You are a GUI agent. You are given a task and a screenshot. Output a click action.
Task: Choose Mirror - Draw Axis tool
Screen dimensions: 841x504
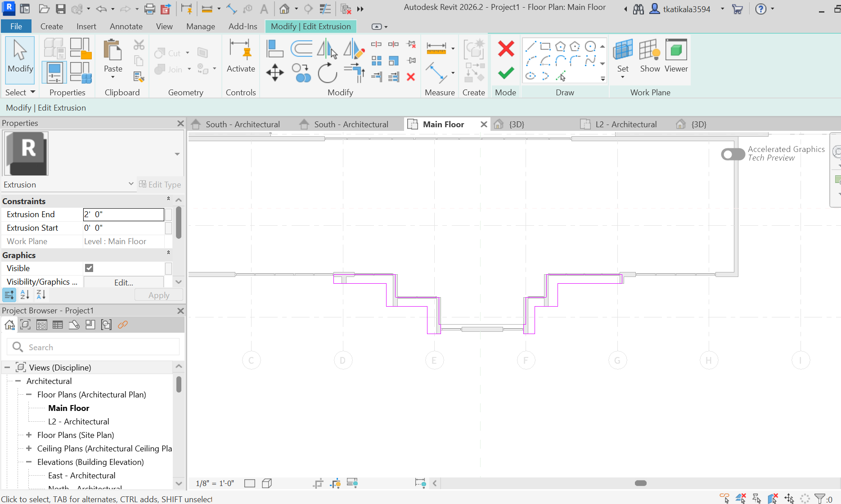[354, 49]
